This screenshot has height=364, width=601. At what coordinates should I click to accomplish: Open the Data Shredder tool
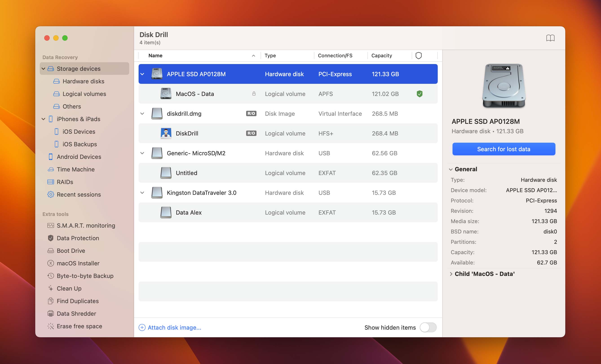pos(76,313)
